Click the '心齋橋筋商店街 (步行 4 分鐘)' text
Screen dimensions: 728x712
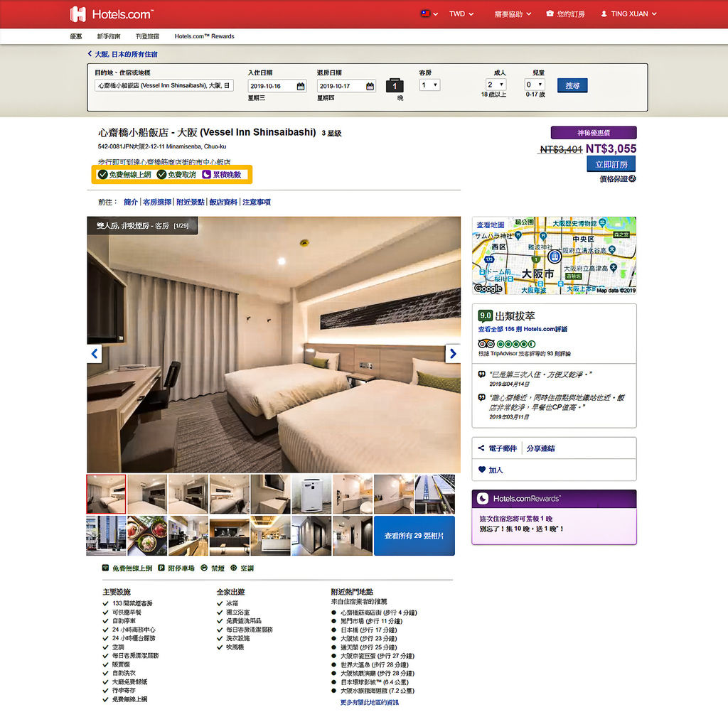click(378, 613)
